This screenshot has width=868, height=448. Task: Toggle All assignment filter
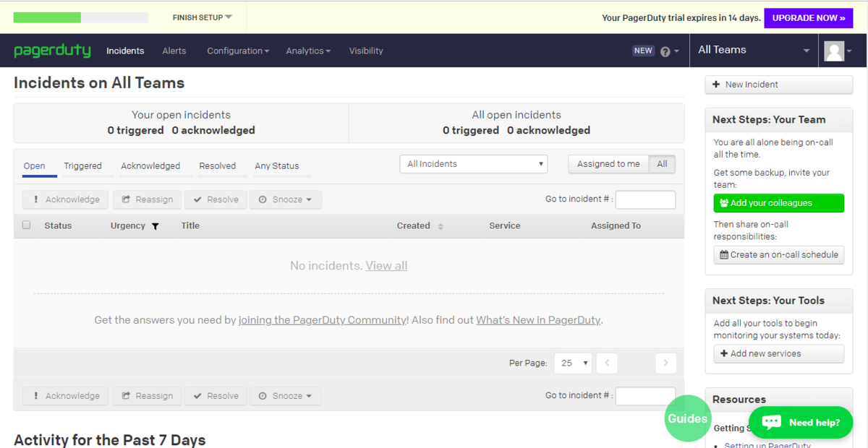(662, 164)
